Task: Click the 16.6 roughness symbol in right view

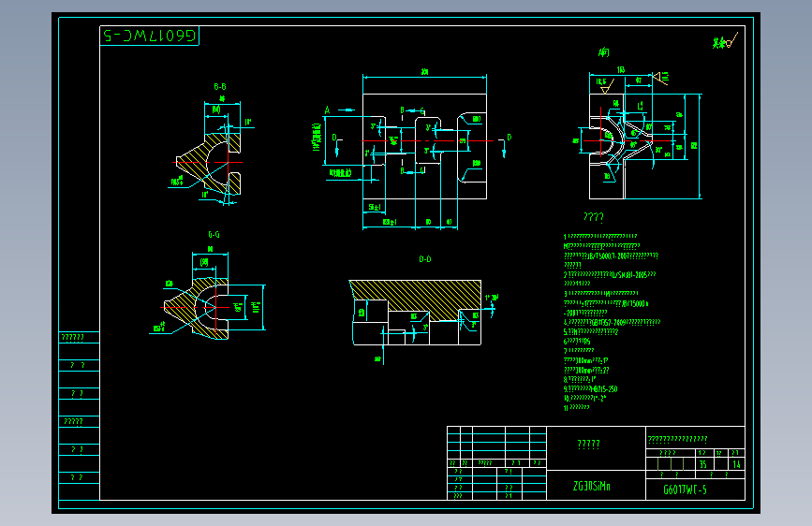Action: click(604, 86)
